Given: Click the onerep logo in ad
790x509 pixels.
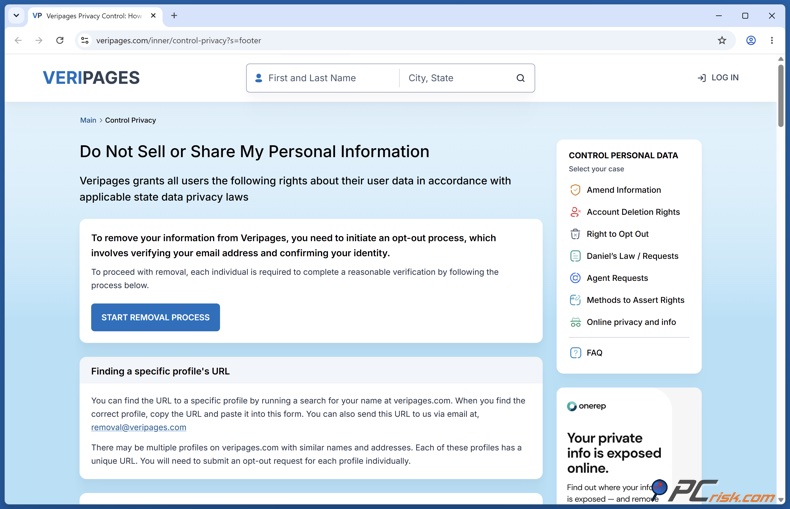Looking at the screenshot, I should point(586,406).
